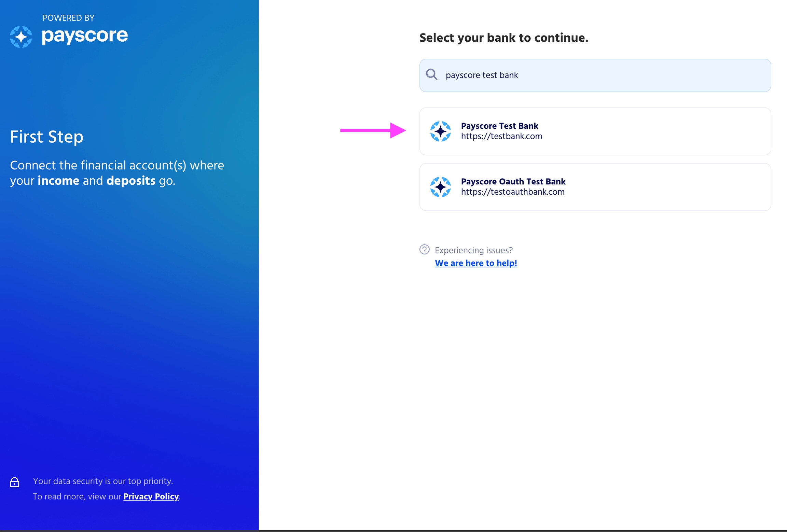787x532 pixels.
Task: Click the https://testoauthbank.com URL text
Action: click(512, 192)
